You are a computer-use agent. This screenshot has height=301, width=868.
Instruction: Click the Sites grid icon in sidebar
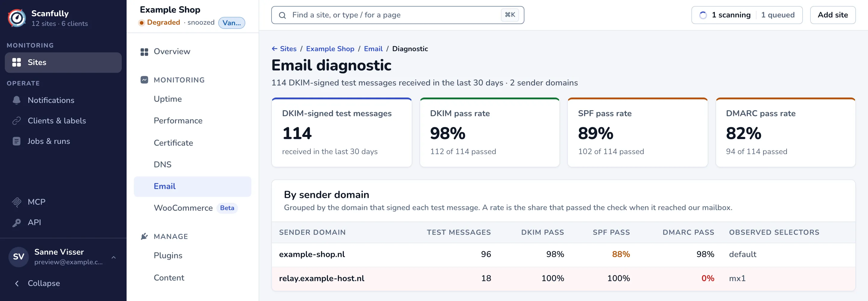[17, 62]
